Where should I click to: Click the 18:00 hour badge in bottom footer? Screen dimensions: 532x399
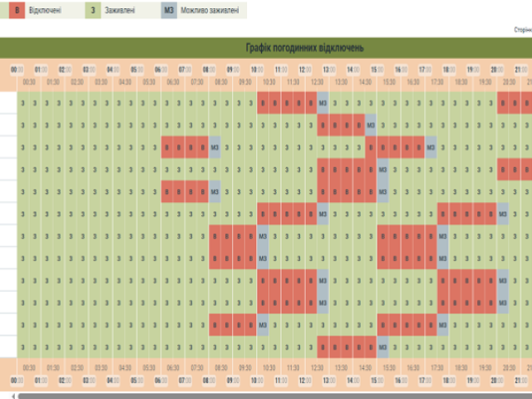tap(449, 380)
